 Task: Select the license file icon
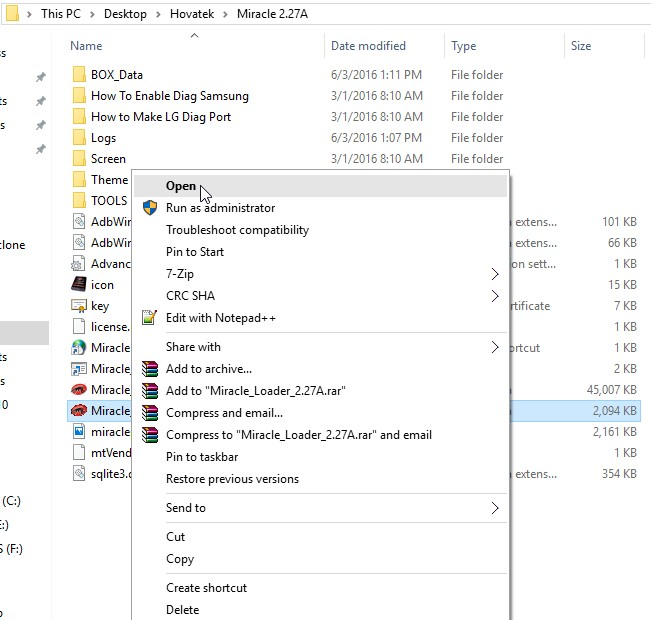(x=79, y=326)
